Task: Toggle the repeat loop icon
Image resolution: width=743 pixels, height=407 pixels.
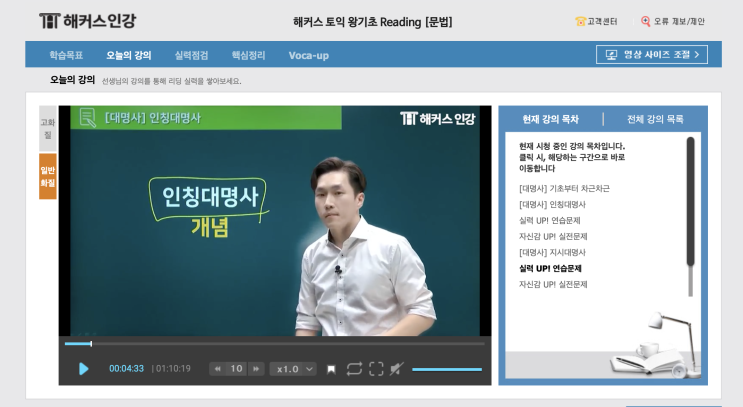Action: point(354,369)
